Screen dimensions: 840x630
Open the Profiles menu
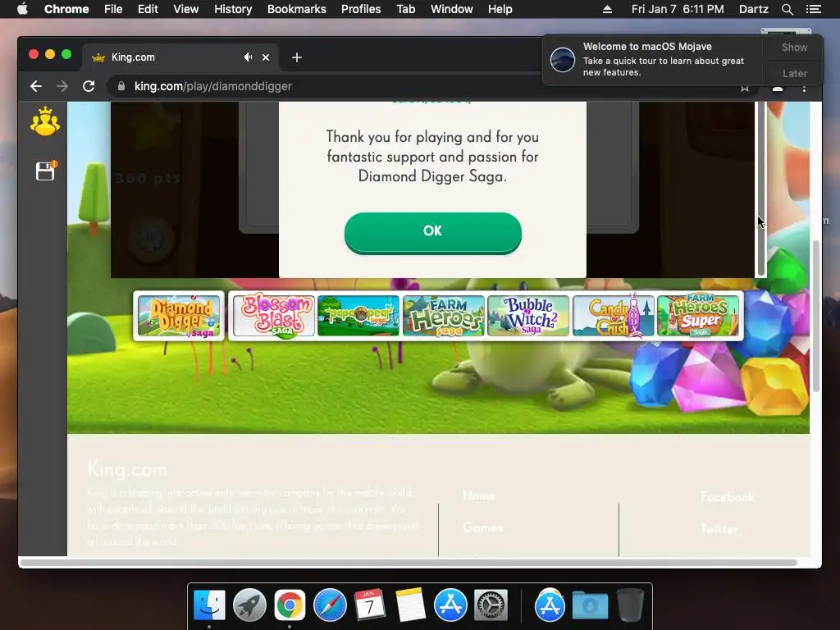coord(361,9)
